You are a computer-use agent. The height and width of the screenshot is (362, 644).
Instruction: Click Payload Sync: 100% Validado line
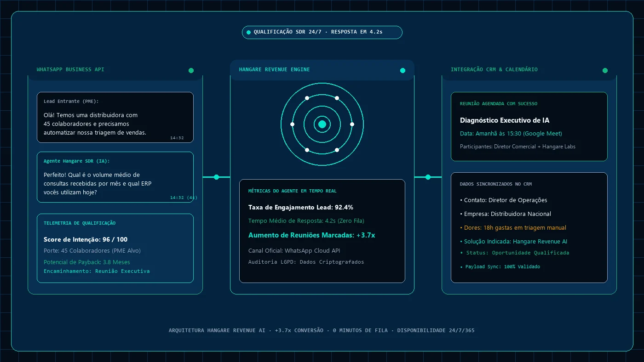(x=500, y=266)
